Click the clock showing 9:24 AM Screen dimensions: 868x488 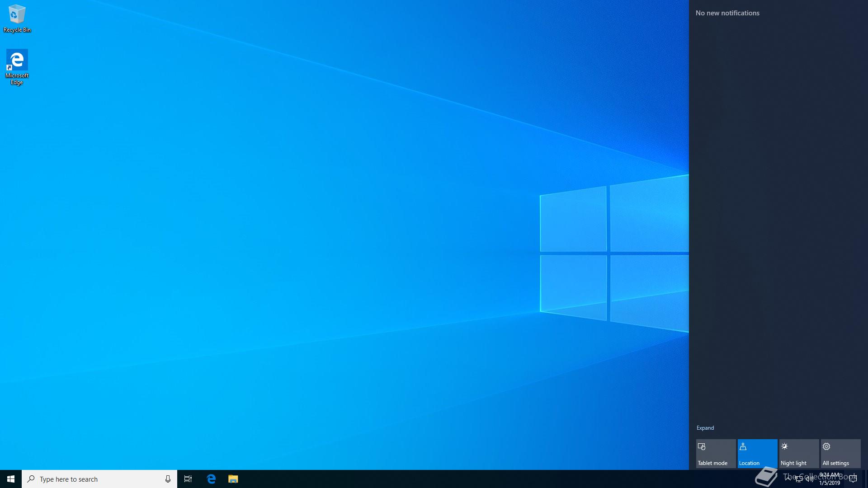(x=830, y=479)
